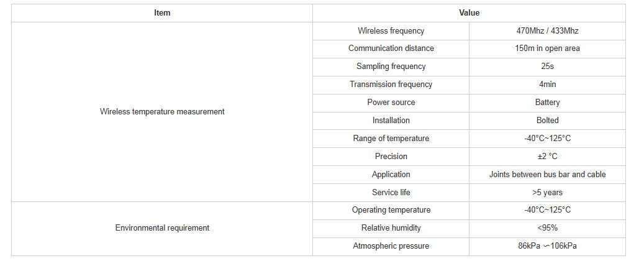Image resolution: width=644 pixels, height=276 pixels.
Task: Click the Communication distance label
Action: click(391, 48)
